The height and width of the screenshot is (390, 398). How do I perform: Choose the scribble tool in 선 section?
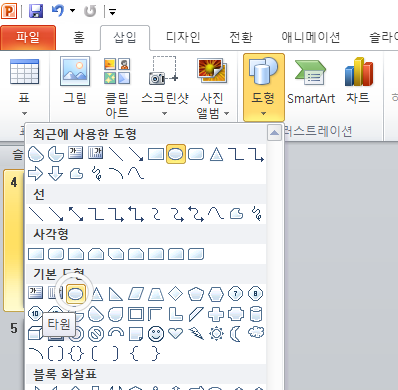click(256, 214)
